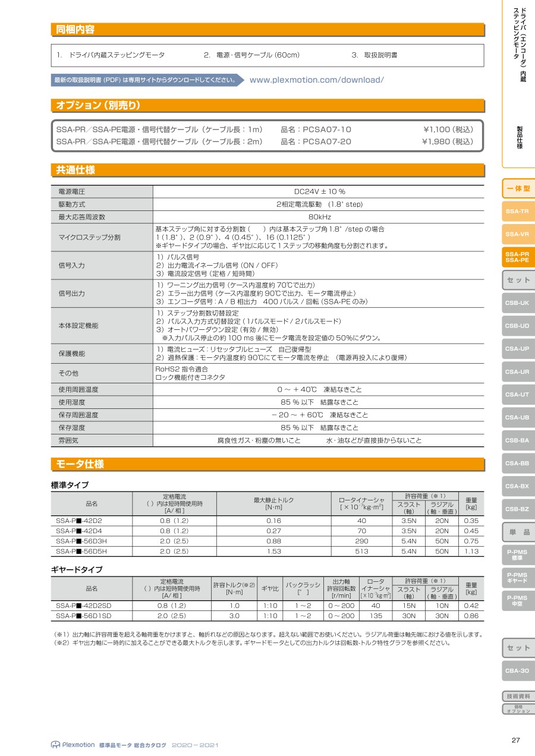Click the モータ仕様 section header
The height and width of the screenshot is (756, 535).
click(x=80, y=464)
